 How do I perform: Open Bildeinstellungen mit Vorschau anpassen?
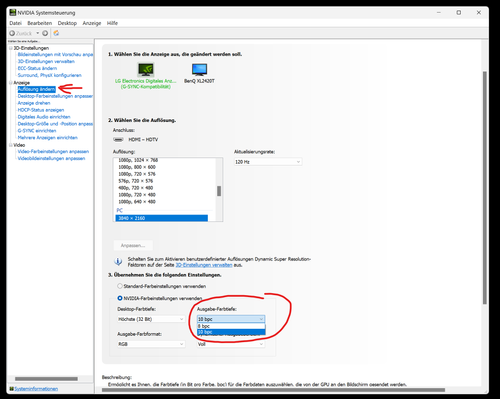coord(55,54)
